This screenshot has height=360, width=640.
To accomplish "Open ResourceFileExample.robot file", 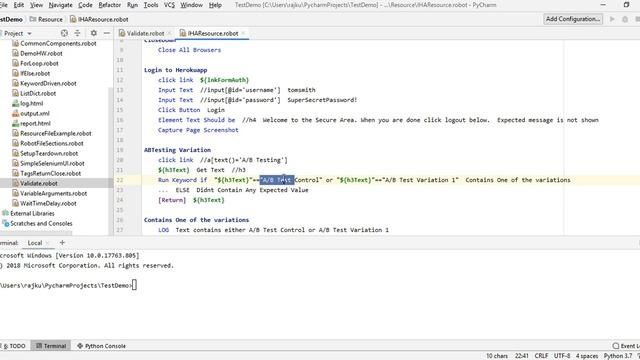I will (56, 133).
